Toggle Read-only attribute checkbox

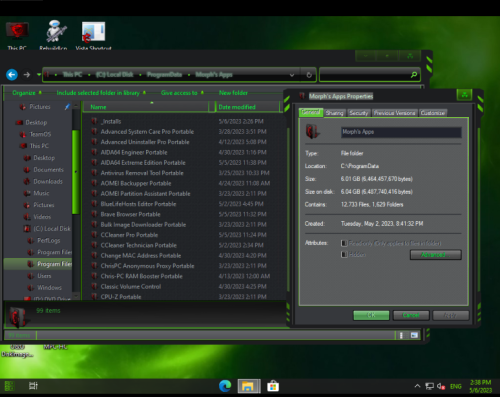tap(344, 243)
